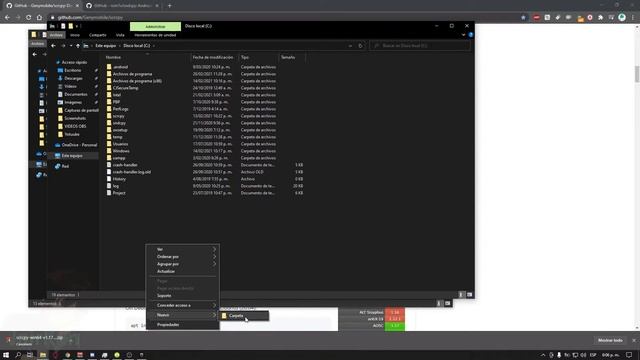This screenshot has height=360, width=640.
Task: Go up one folder level arrow
Action: point(78,46)
